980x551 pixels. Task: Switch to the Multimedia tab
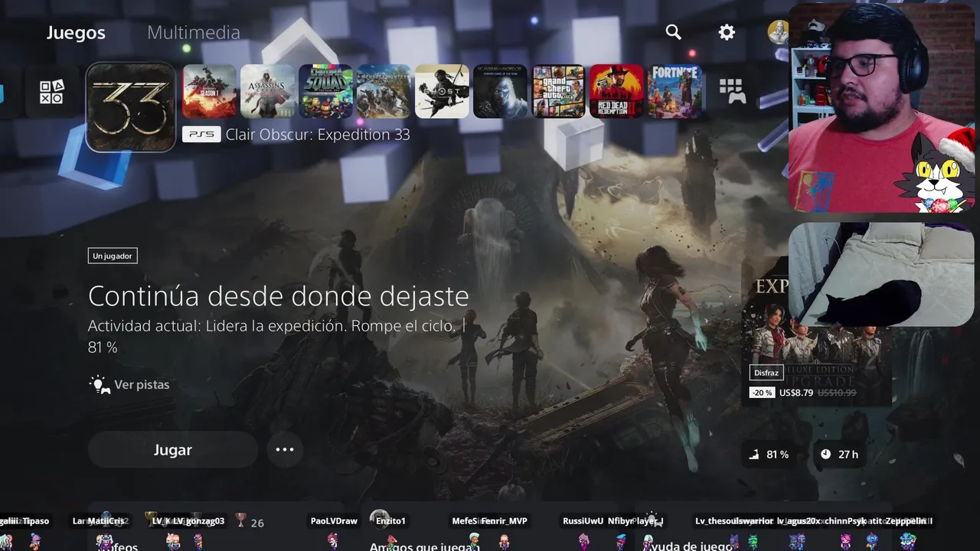(194, 32)
